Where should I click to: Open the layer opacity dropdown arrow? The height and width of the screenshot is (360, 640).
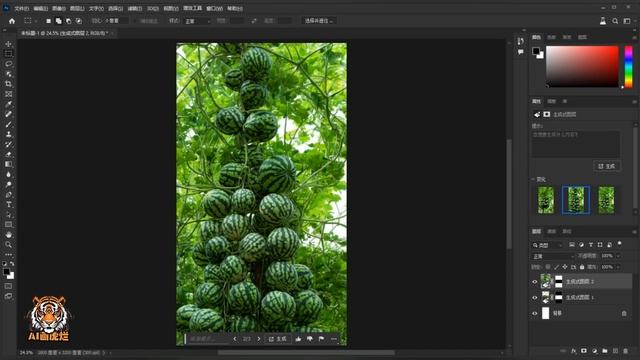[618, 256]
